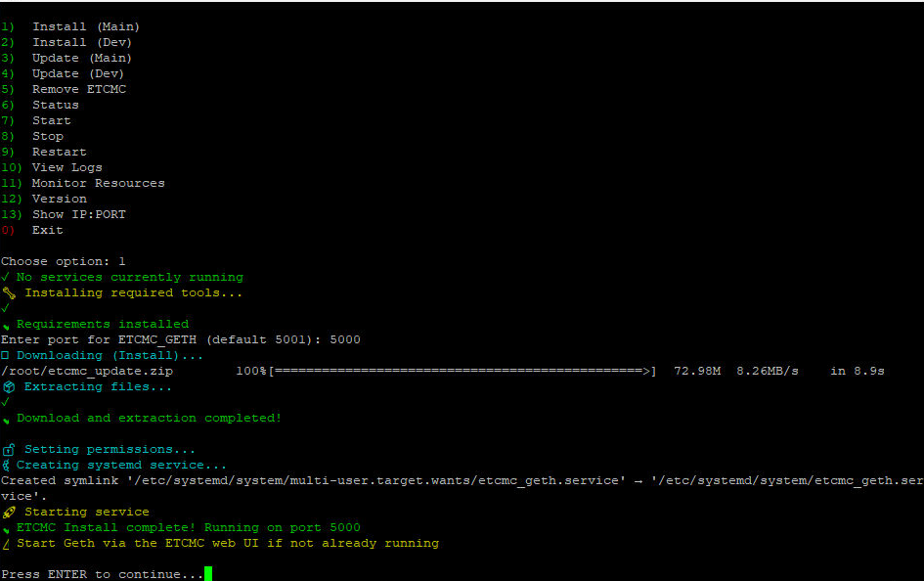The height and width of the screenshot is (581, 924).
Task: Select the package icon beside 'Extracting files'
Action: click(7, 386)
